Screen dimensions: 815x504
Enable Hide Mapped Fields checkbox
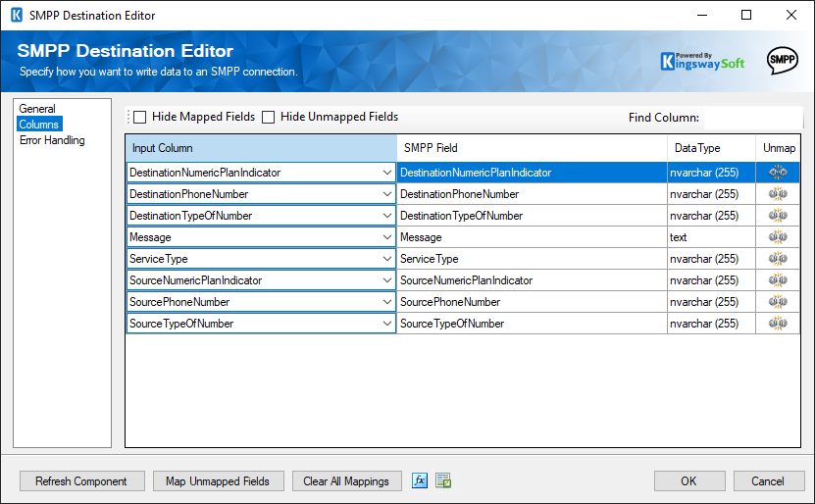140,117
